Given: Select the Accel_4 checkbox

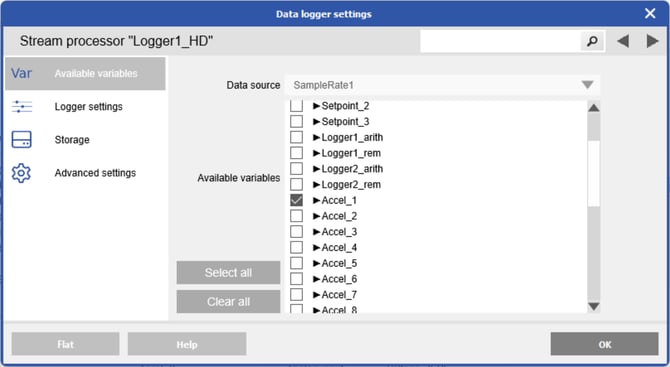Looking at the screenshot, I should pyautogui.click(x=296, y=247).
